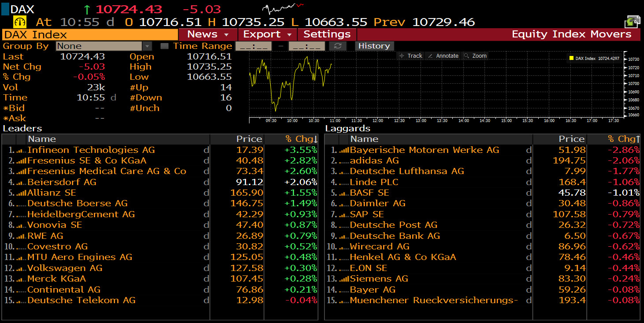Open the Group By dropdown

[x=104, y=46]
